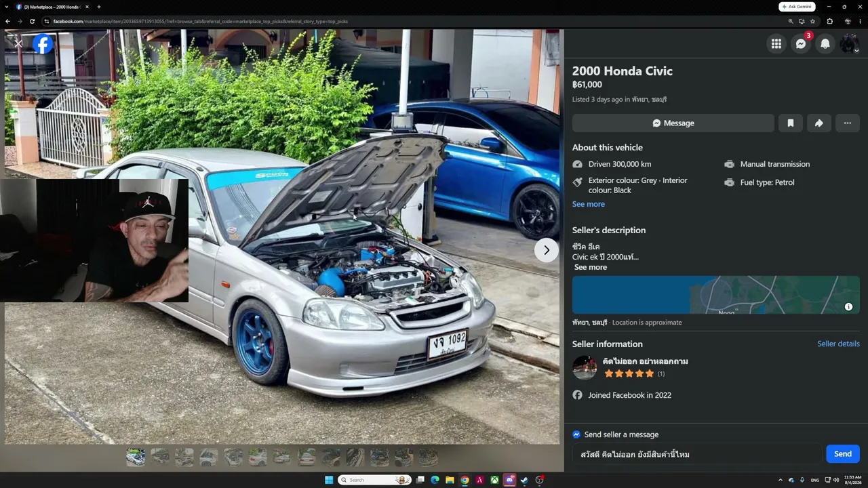Screen dimensions: 868x488
Task: Open a new browser tab
Action: 99,7
